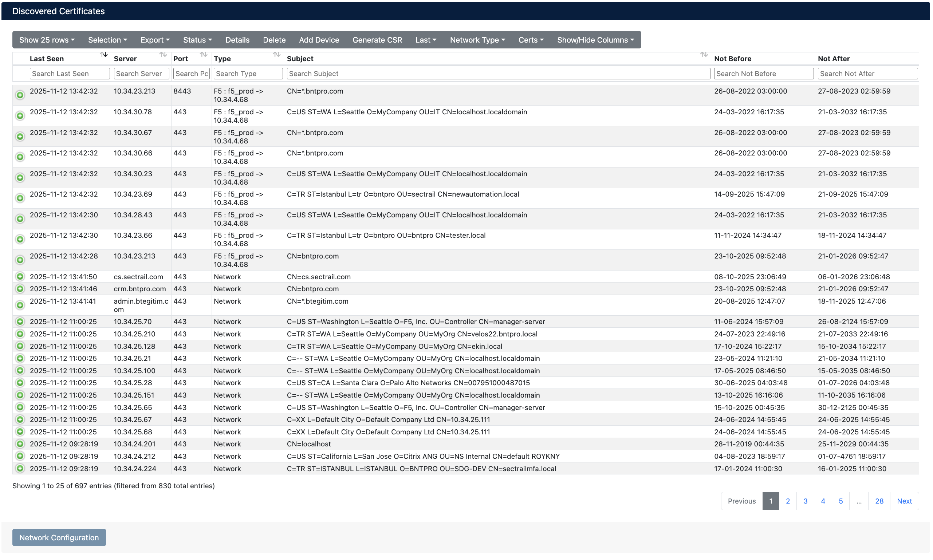Expand details for the first 10.34.23.213 certificate row
The width and height of the screenshot is (933, 560).
(20, 95)
